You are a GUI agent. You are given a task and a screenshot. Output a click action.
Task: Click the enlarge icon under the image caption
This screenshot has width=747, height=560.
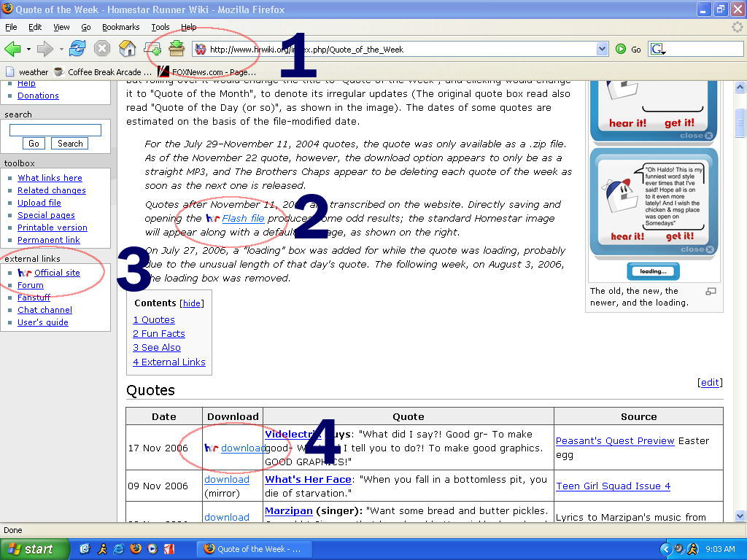click(x=711, y=291)
